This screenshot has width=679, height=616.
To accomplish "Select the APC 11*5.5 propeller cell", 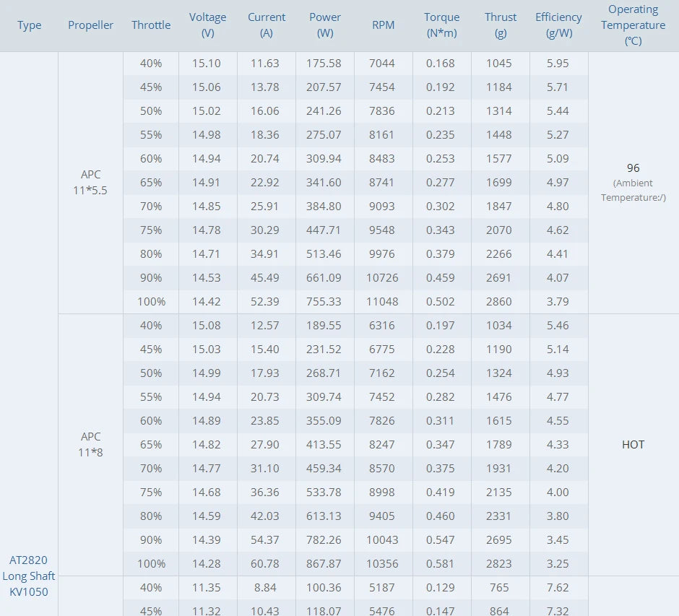I will tap(91, 183).
